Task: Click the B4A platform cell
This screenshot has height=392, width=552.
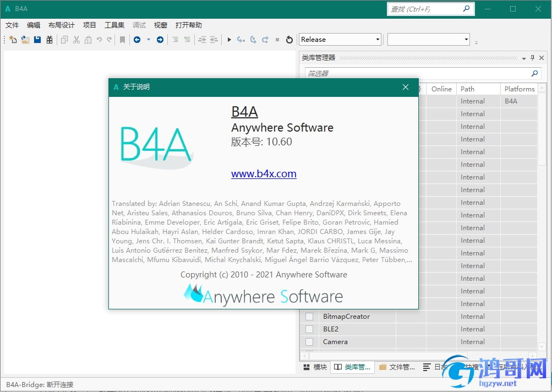Action: point(519,101)
